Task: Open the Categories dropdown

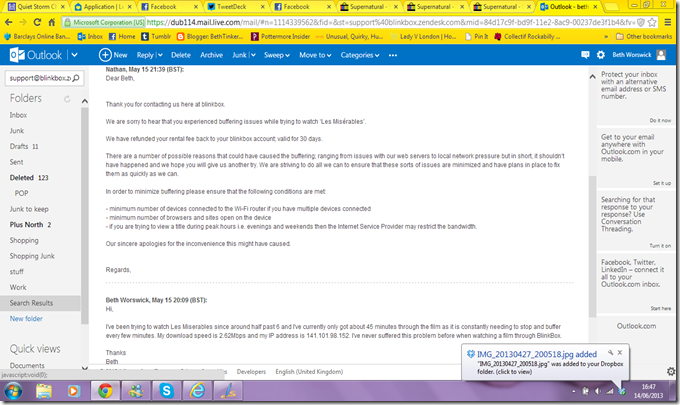Action: 360,55
